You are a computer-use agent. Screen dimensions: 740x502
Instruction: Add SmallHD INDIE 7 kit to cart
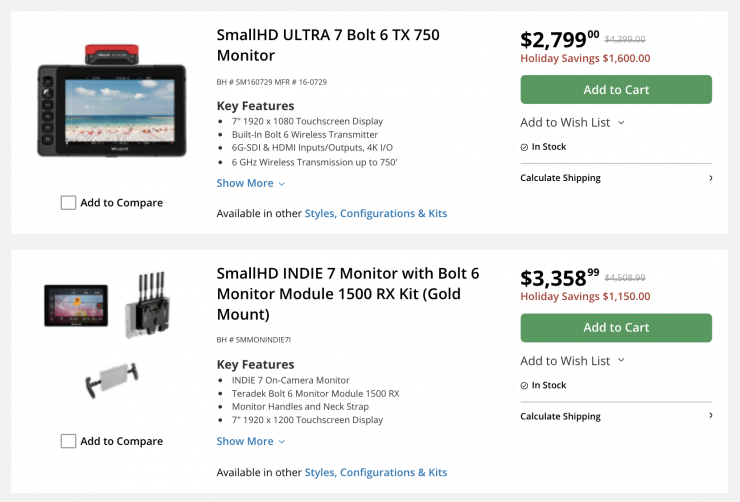tap(616, 328)
